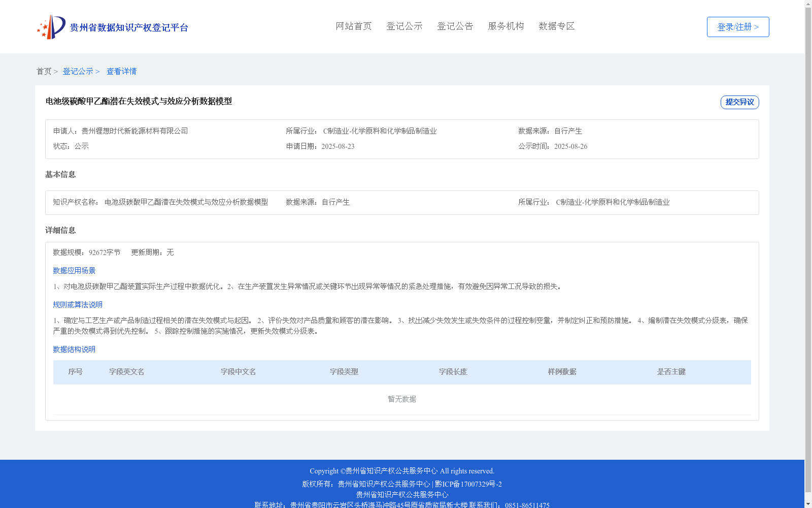Viewport: 812px width, 508px height.
Task: Click the 是否主键 column header
Action: (x=671, y=372)
